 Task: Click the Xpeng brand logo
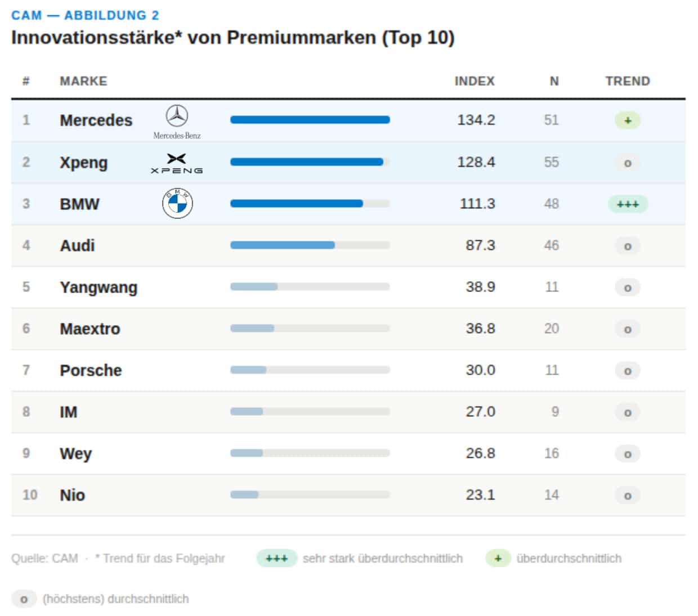coord(177,163)
